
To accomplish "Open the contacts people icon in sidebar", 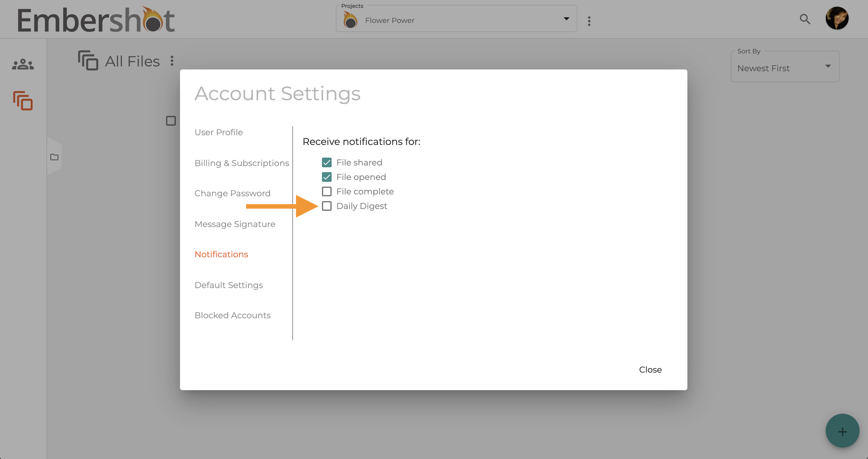I will tap(23, 64).
